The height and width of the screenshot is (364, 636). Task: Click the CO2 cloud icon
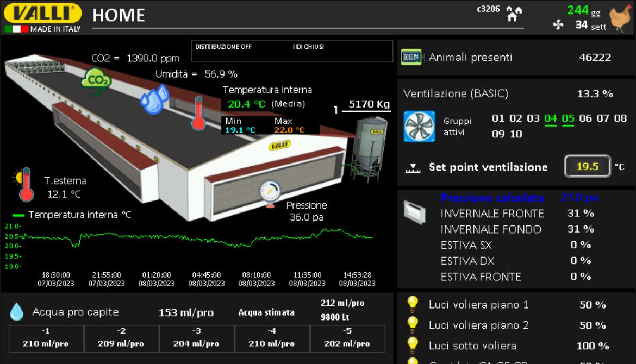point(96,81)
